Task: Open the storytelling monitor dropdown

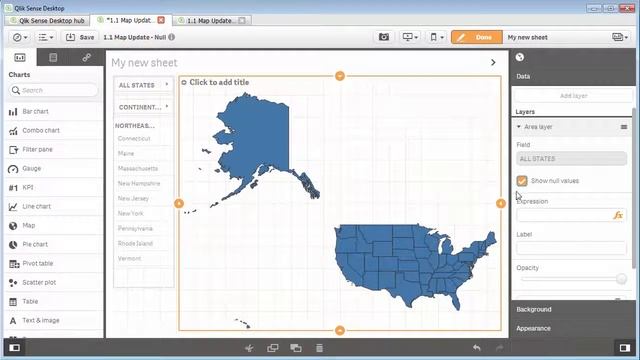Action: point(410,37)
